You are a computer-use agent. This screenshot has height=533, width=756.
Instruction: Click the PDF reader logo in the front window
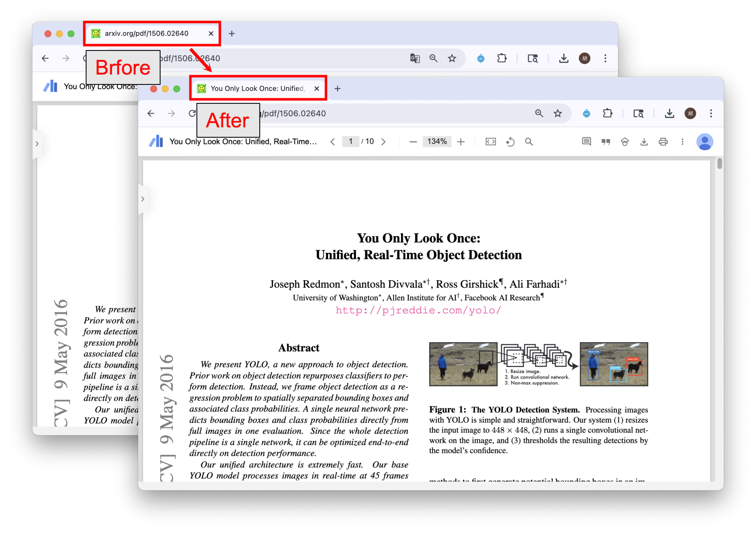(156, 141)
